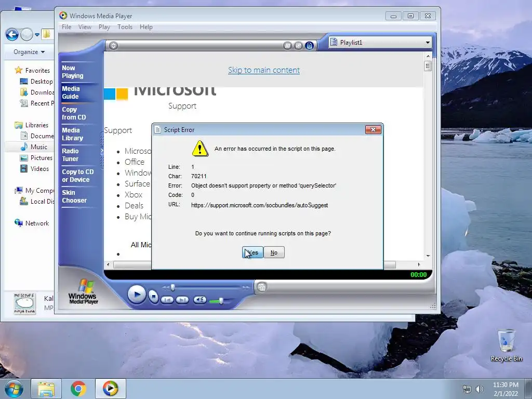Click the Rewind arrows on seek bar
The height and width of the screenshot is (399, 532).
[166, 287]
